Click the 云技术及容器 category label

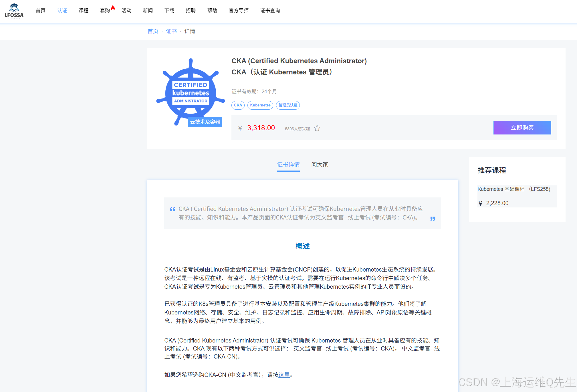tap(205, 122)
